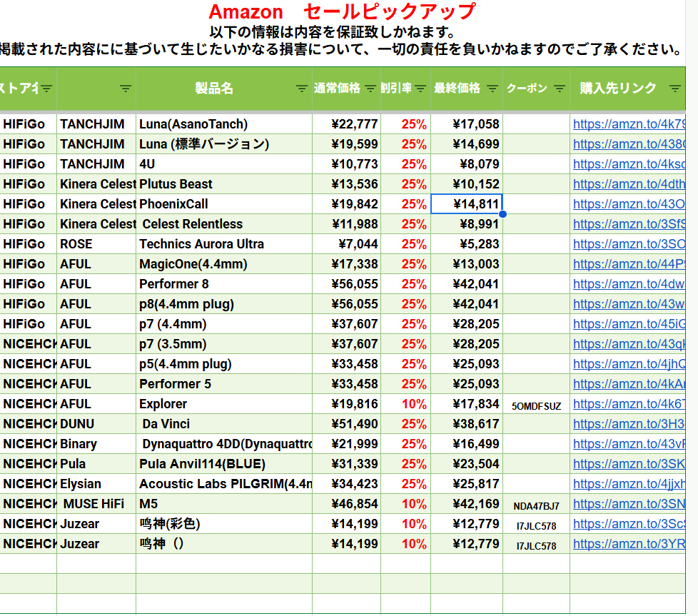Open Amazon link for Acoustic Labs PILGRIM
This screenshot has height=616, width=698.
(x=629, y=484)
